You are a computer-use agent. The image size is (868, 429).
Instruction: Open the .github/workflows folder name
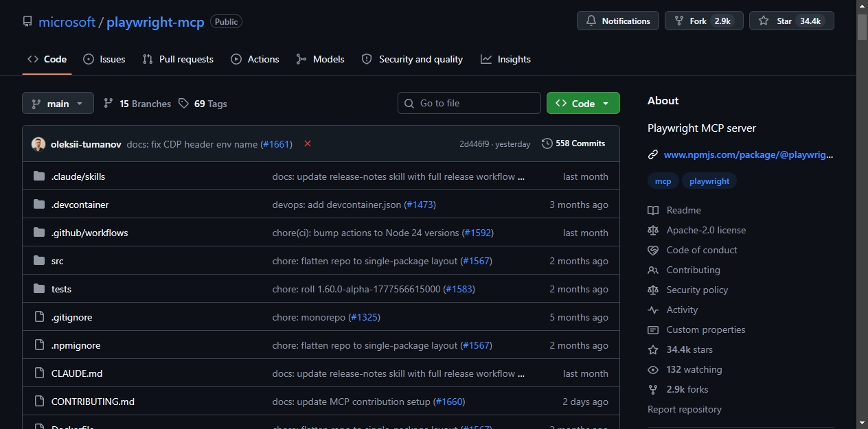coord(90,233)
